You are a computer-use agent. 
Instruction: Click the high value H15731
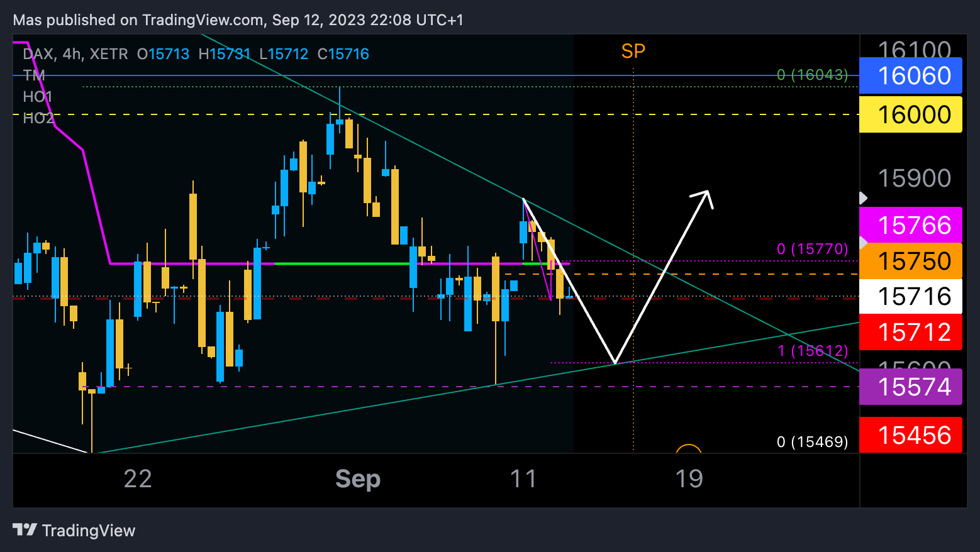(225, 54)
